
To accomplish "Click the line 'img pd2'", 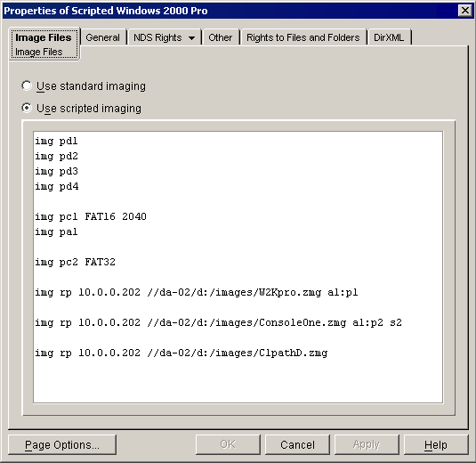I will click(56, 156).
